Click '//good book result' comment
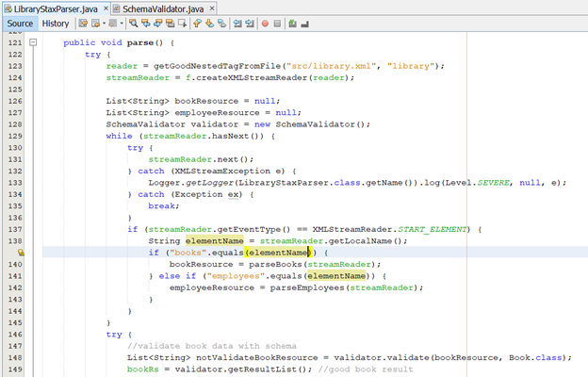Viewport: 588px width, 377px height. coord(366,369)
